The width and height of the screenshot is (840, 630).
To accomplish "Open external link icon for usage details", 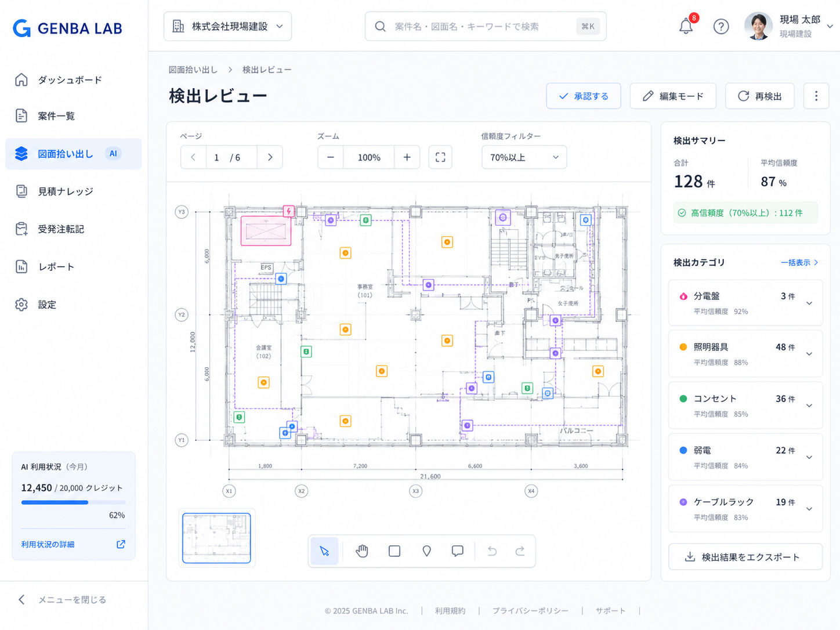I will 121,544.
